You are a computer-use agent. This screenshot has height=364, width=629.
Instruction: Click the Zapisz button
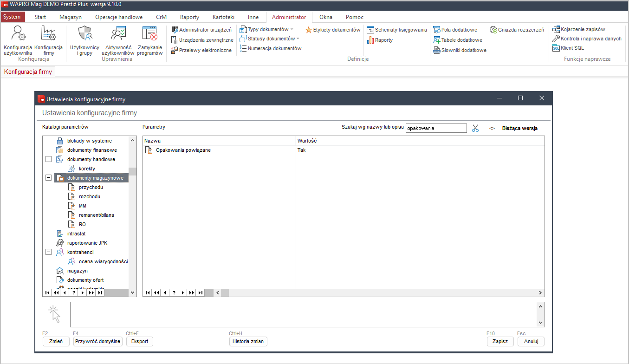pos(500,341)
